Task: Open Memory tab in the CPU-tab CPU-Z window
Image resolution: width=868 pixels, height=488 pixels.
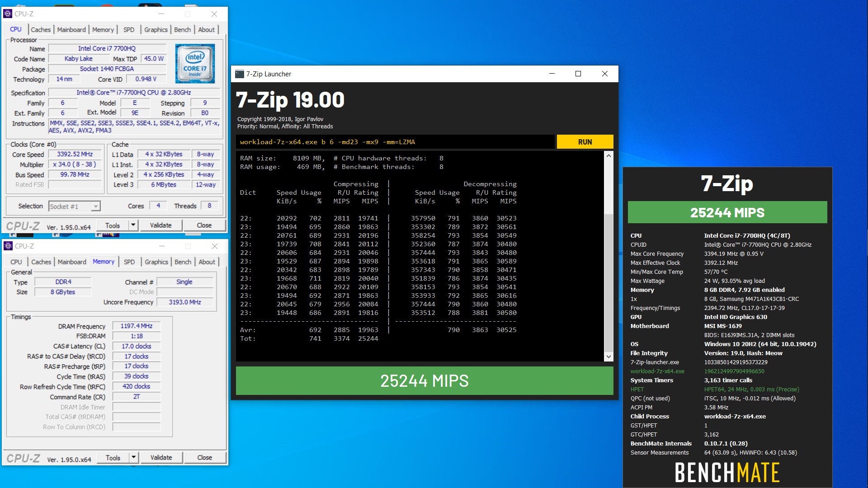Action: coord(103,29)
